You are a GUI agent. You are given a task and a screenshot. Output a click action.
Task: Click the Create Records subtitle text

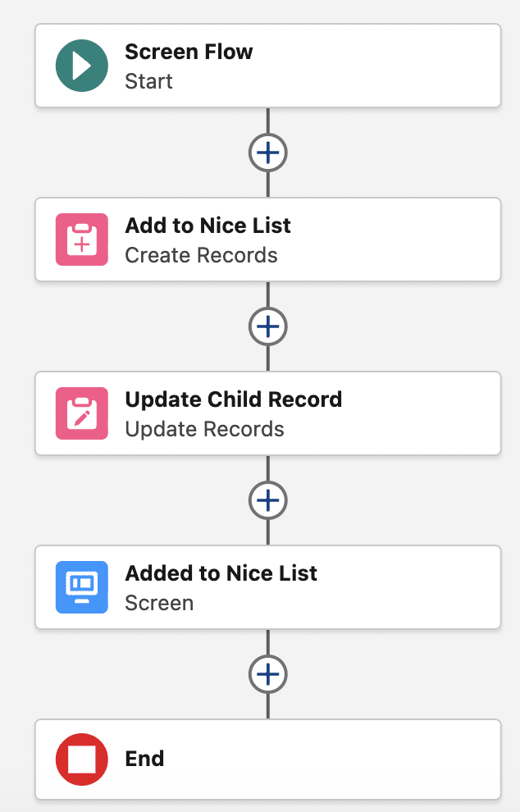pos(201,255)
